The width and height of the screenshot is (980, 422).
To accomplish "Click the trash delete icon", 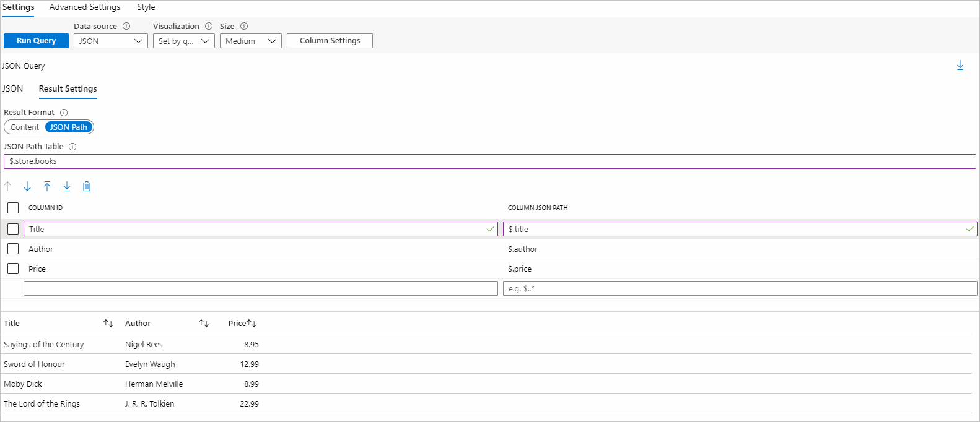I will [x=87, y=186].
